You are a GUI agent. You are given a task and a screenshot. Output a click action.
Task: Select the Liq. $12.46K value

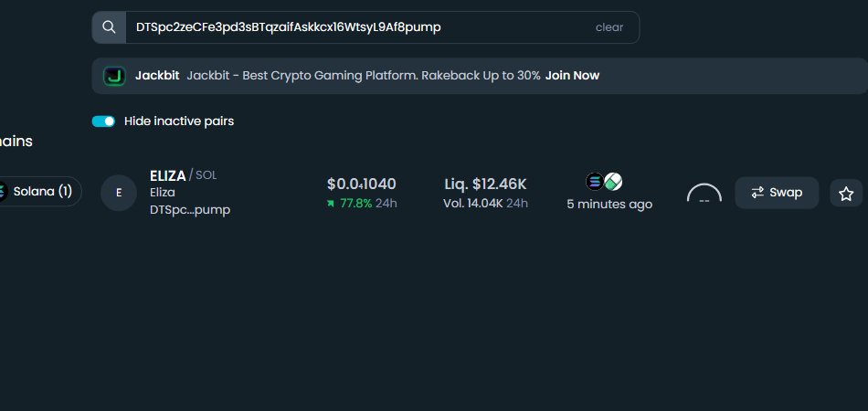[485, 184]
